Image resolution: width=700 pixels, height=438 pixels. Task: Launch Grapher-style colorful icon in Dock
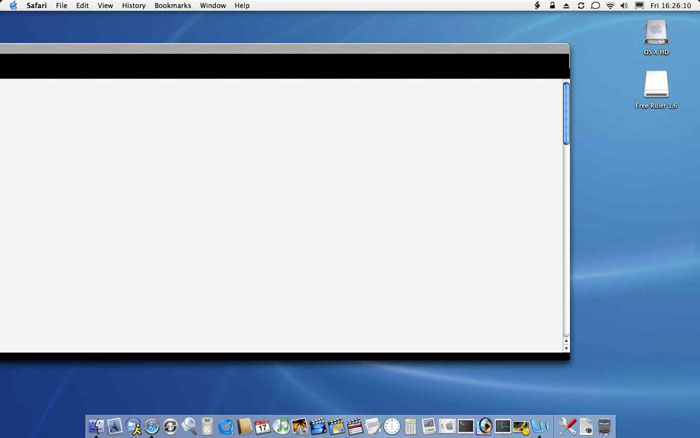(x=521, y=427)
